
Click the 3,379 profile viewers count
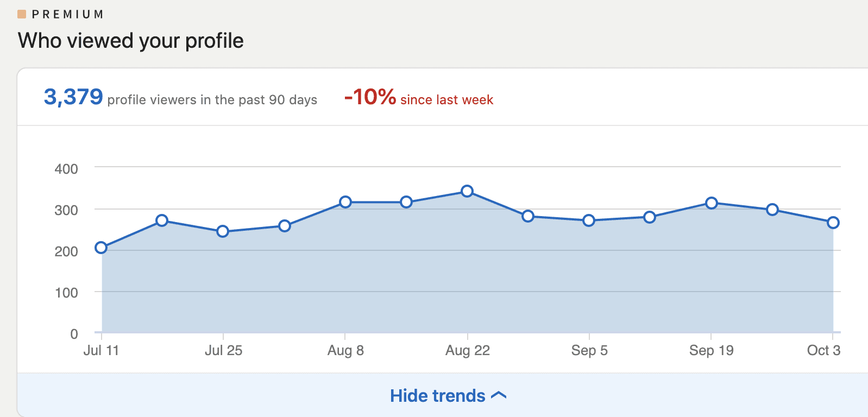point(73,97)
